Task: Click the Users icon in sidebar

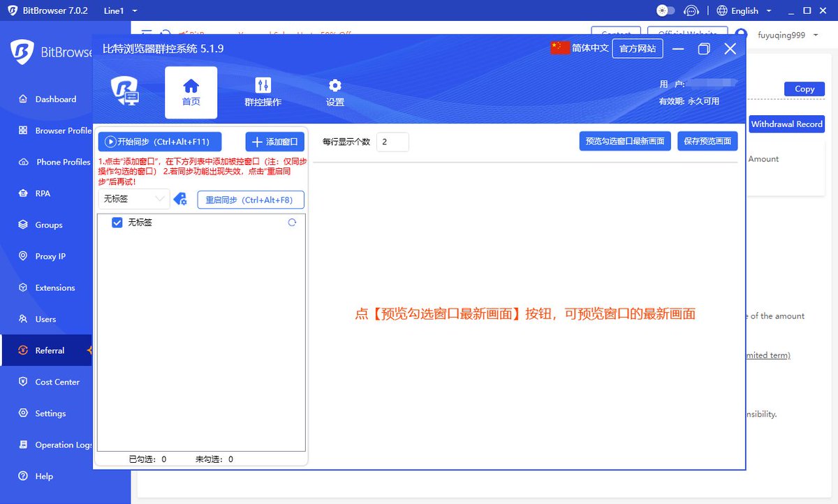Action: coord(23,319)
